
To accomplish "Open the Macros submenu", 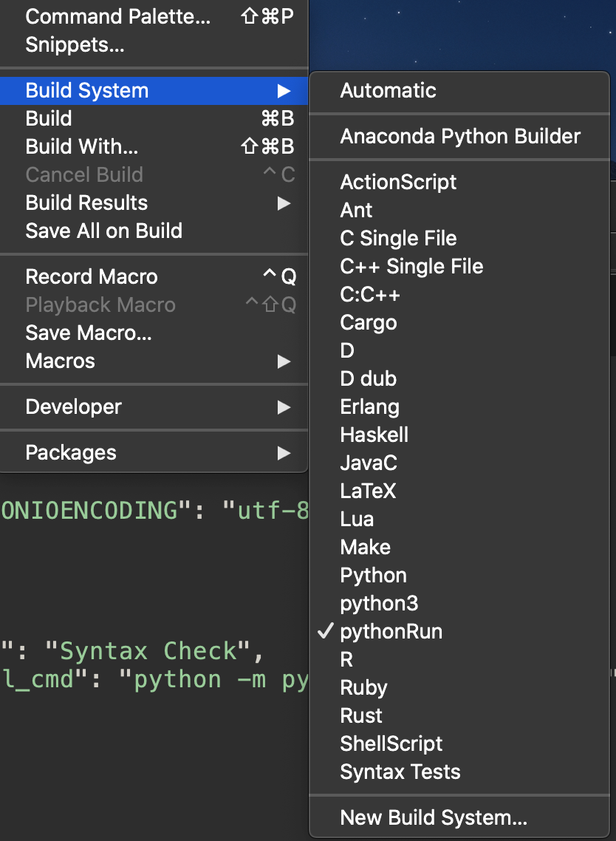I will coord(61,361).
